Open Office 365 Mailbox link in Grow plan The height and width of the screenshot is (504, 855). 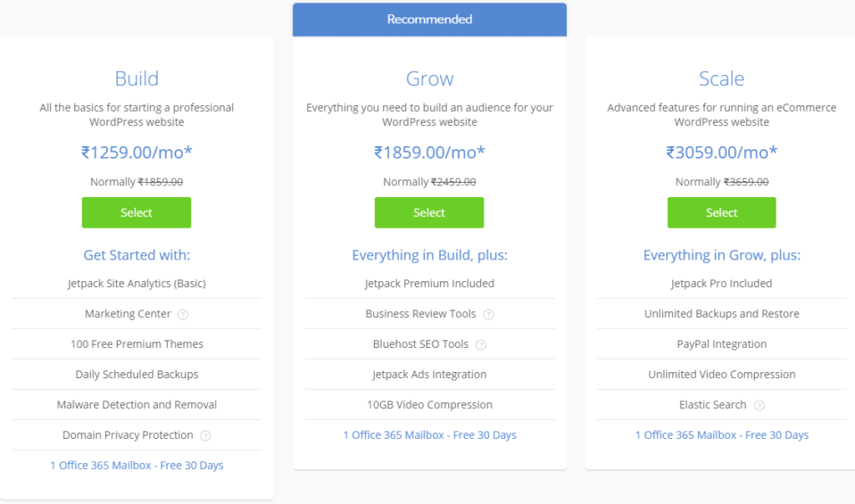(430, 435)
